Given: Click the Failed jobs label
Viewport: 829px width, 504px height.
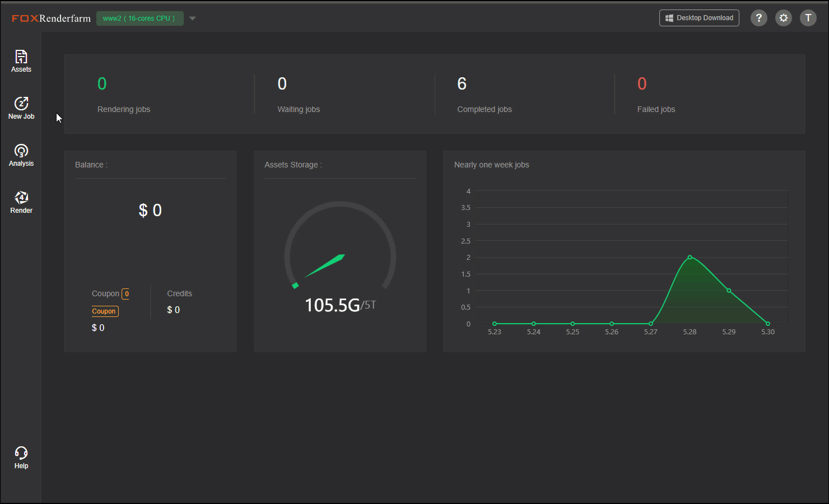Looking at the screenshot, I should (x=656, y=109).
